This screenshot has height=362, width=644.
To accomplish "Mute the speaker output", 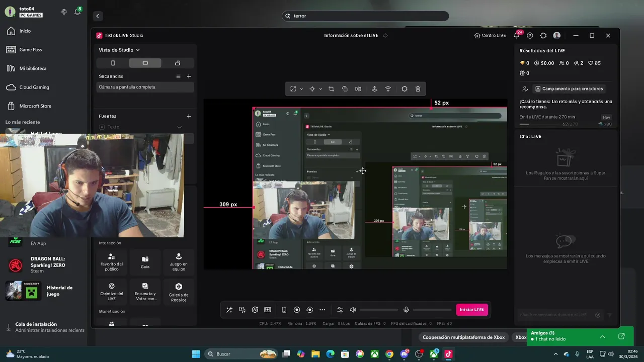I will coord(353,310).
